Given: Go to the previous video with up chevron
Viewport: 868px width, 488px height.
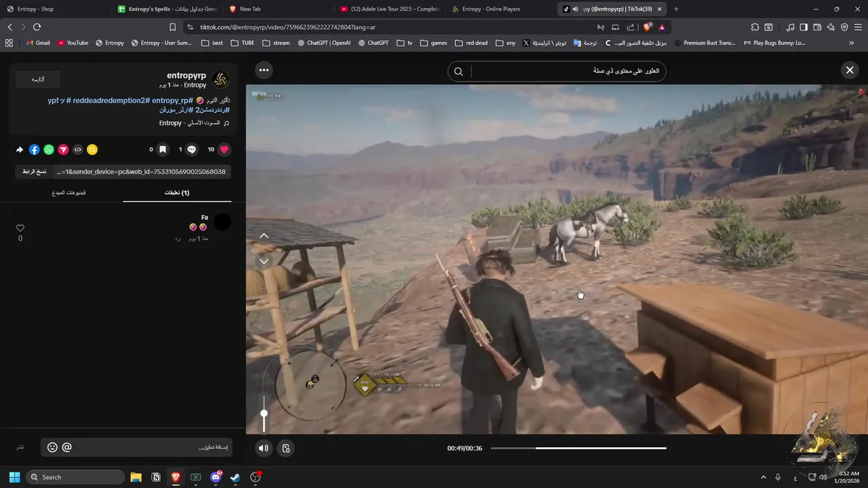Looking at the screenshot, I should 264,236.
